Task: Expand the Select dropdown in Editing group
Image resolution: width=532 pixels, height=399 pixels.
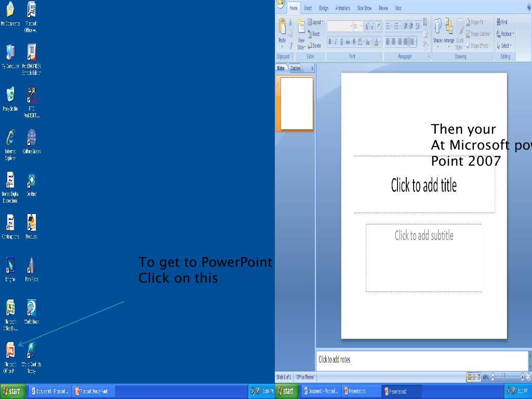Action: point(505,46)
